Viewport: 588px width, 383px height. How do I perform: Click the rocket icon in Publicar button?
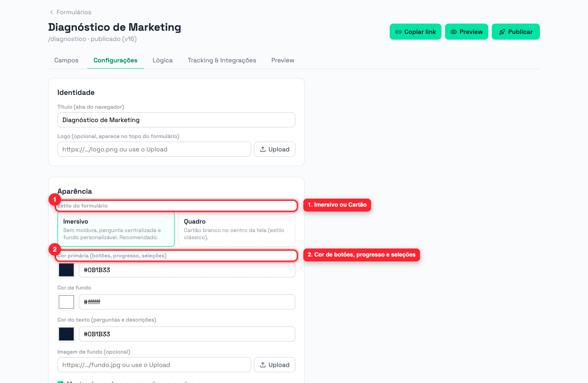coord(502,32)
